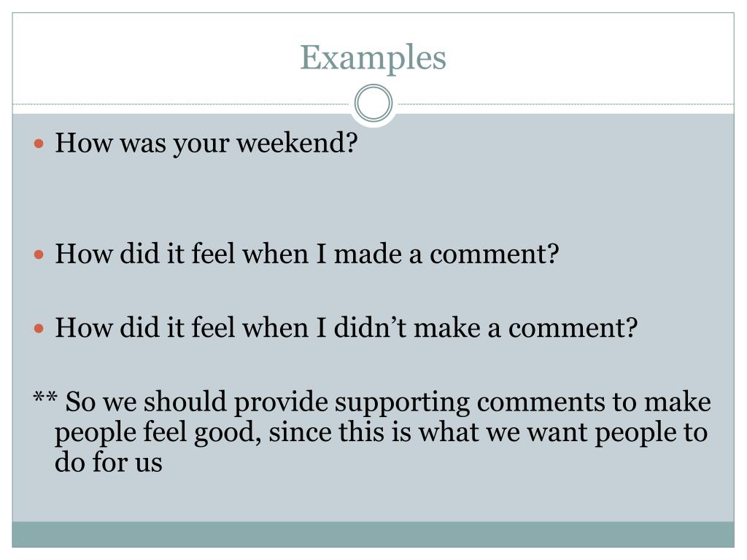The width and height of the screenshot is (747, 560).
Task: Click the final line 'do for us'
Action: tap(109, 462)
